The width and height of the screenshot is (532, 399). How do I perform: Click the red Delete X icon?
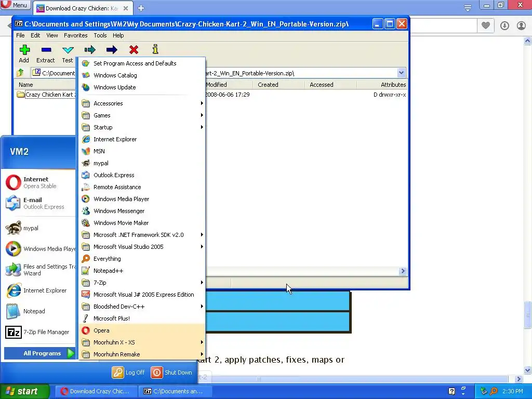click(134, 50)
